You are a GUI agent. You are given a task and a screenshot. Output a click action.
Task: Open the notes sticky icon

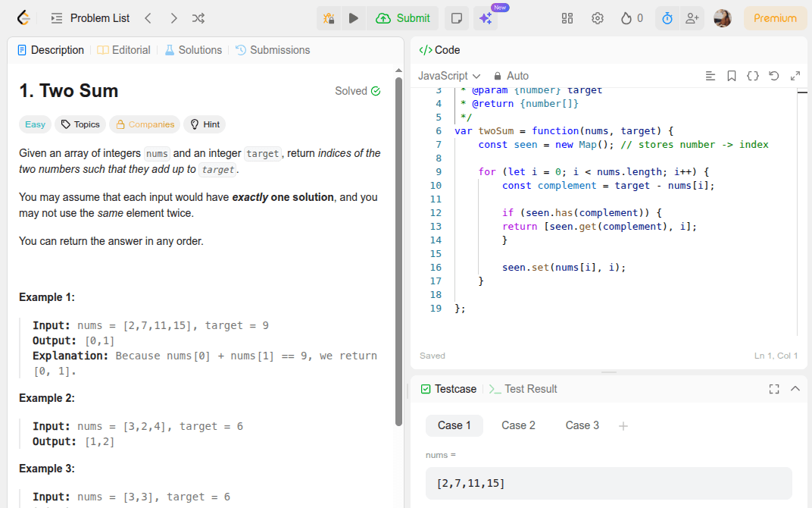click(x=457, y=18)
